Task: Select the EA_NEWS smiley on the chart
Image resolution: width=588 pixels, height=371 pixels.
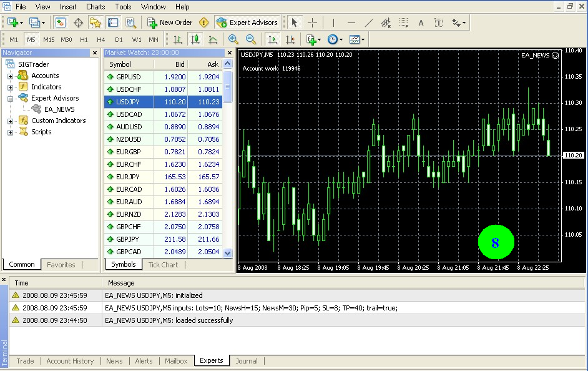Action: [555, 55]
